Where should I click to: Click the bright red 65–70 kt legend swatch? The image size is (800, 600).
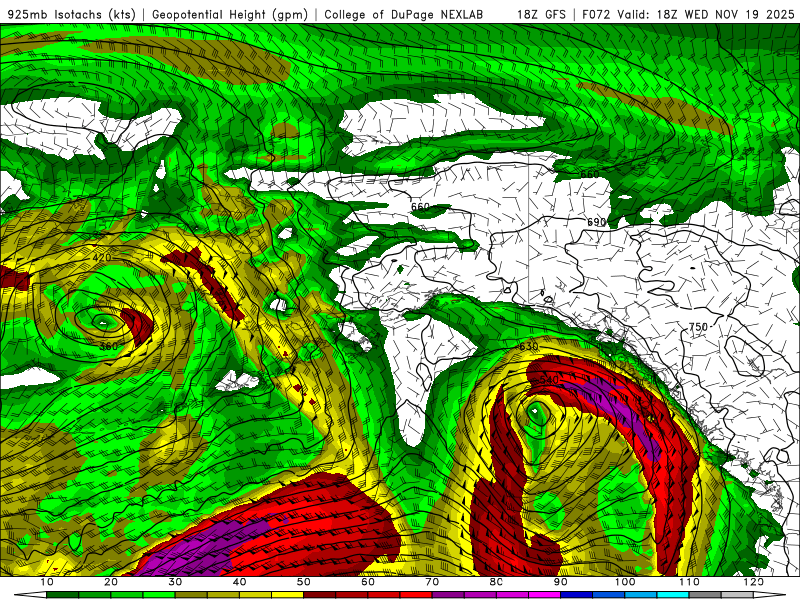pos(416,595)
